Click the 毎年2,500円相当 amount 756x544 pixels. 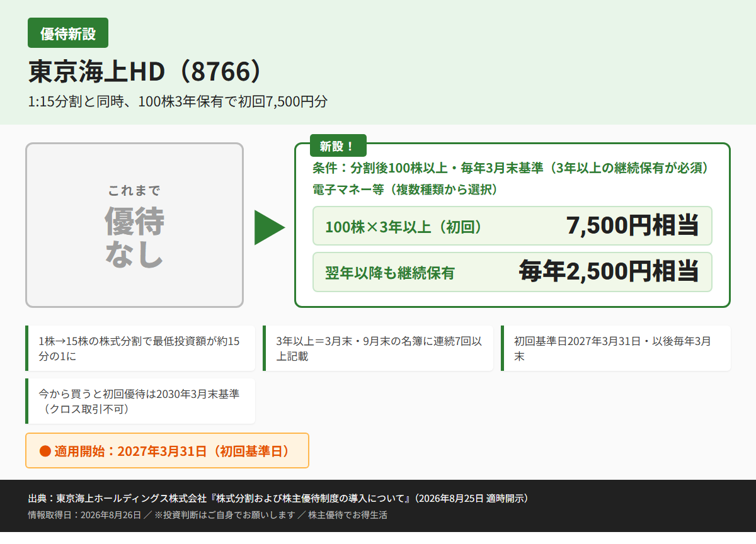coord(609,271)
